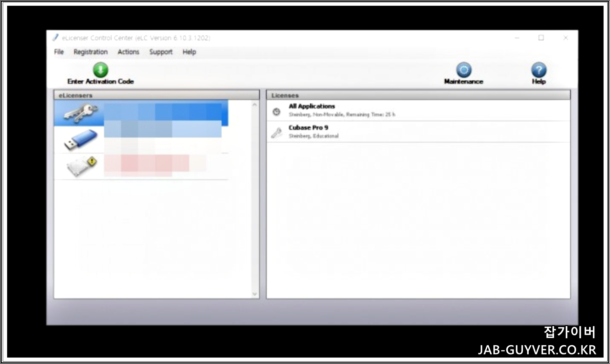Click the blue Help question mark icon
The width and height of the screenshot is (610, 364).
(x=538, y=70)
